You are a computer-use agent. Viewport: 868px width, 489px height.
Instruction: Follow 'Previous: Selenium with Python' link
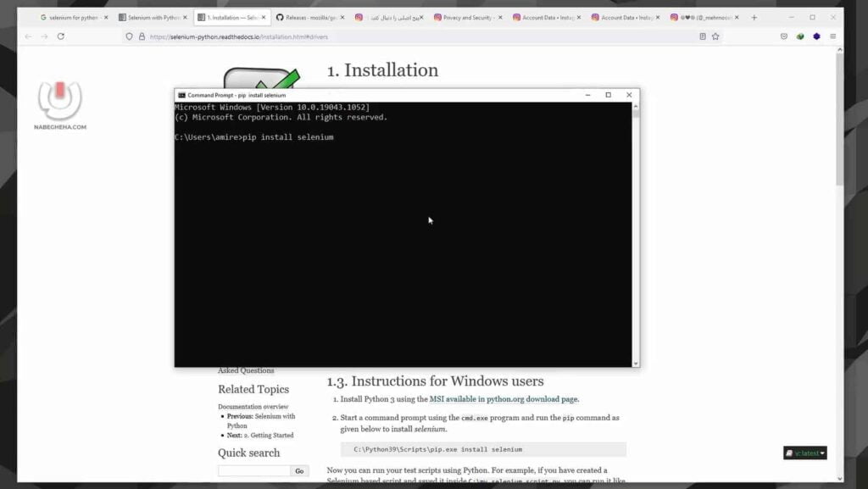pos(260,421)
